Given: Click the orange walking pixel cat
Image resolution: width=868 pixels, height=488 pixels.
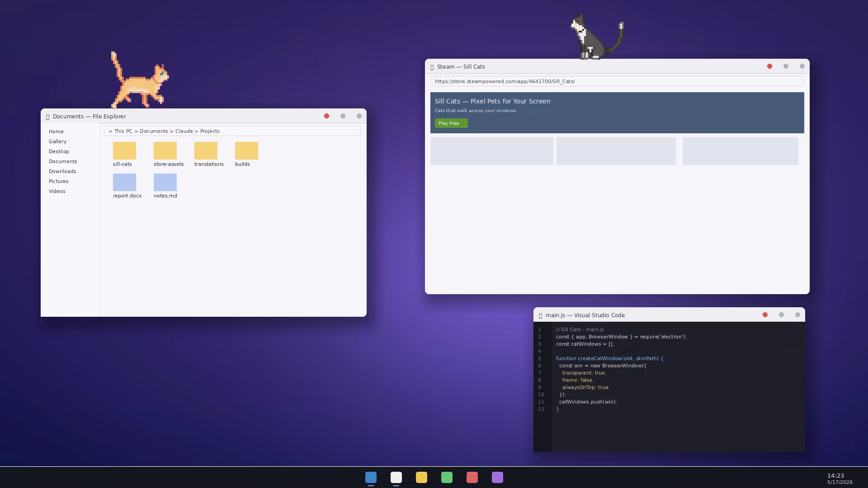Looking at the screenshot, I should point(140,80).
